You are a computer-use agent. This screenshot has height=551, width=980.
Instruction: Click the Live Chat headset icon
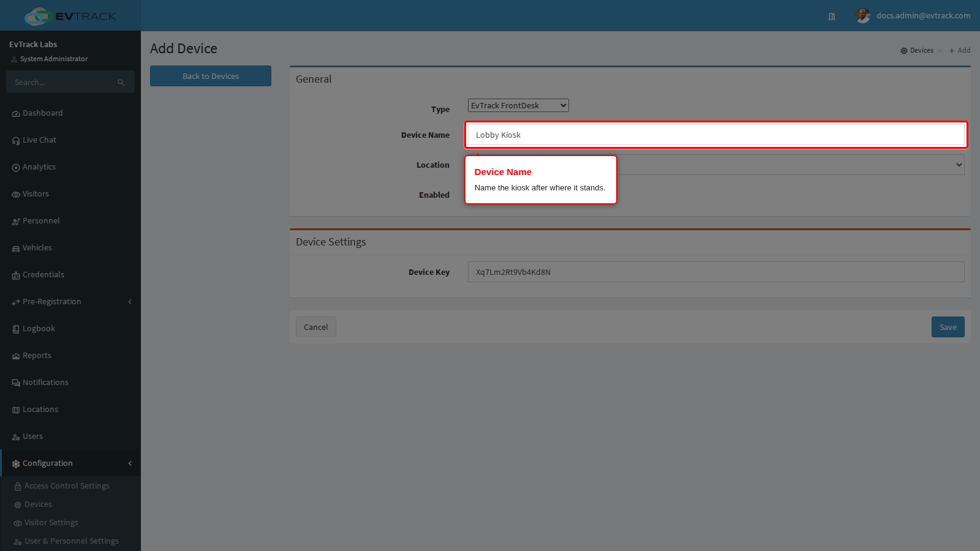[x=16, y=141]
